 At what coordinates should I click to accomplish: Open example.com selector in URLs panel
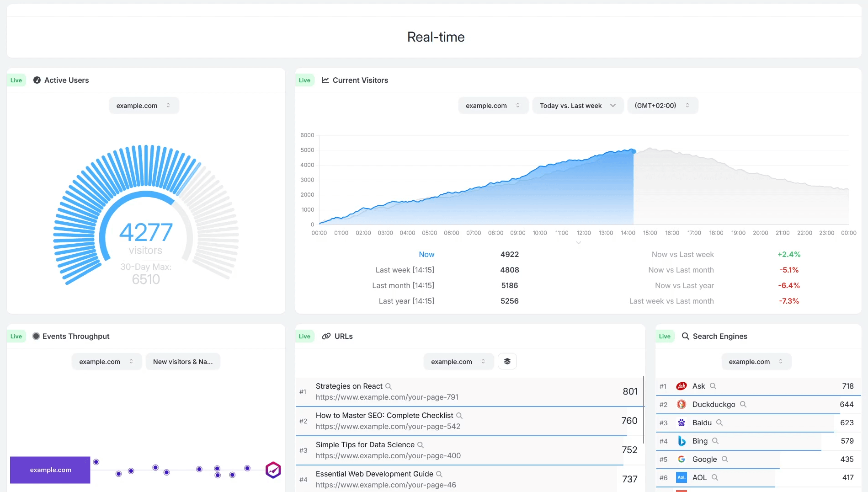coord(458,362)
